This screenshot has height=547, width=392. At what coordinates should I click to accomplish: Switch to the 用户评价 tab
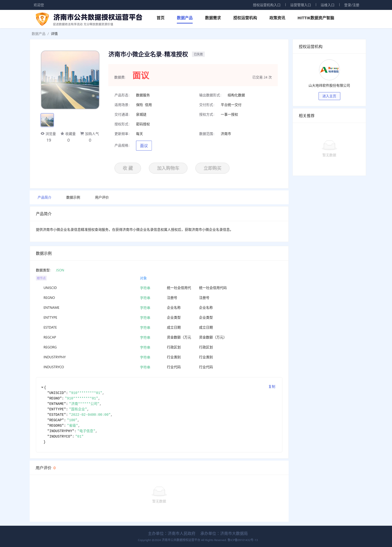tap(102, 197)
